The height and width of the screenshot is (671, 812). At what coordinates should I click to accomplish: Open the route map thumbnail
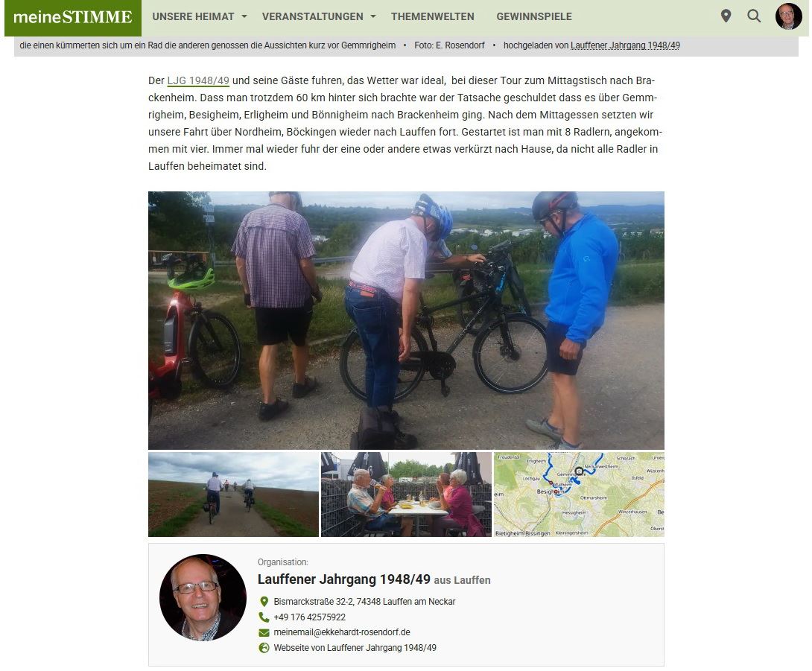click(579, 494)
